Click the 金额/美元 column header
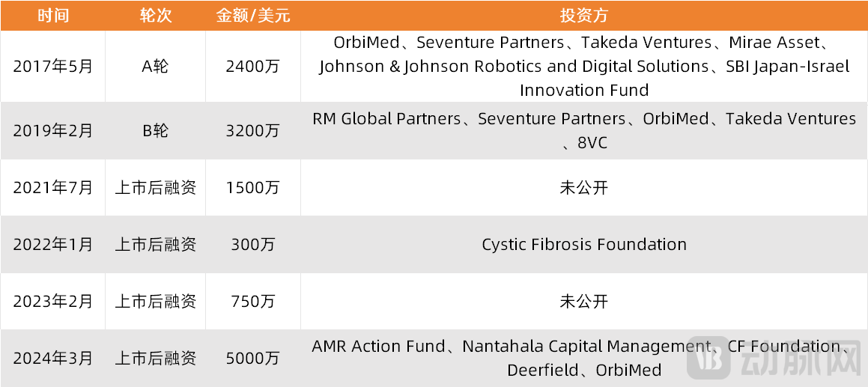This screenshot has height=387, width=868. point(252,15)
